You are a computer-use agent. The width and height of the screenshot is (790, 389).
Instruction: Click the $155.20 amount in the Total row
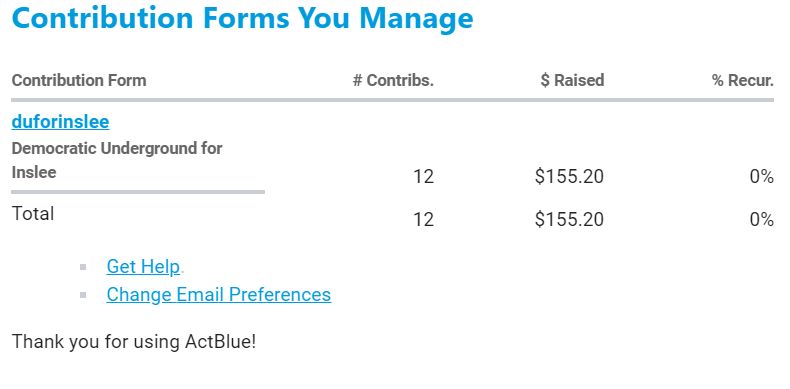coord(569,220)
